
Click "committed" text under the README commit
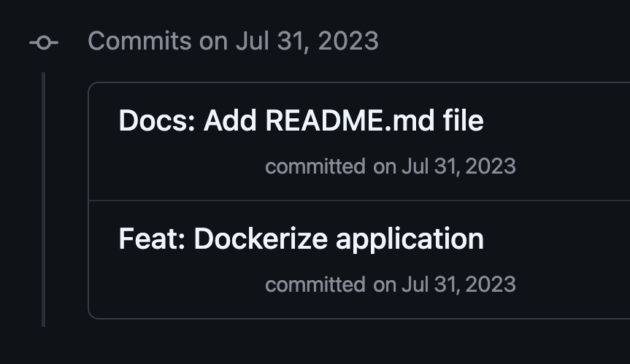[315, 166]
